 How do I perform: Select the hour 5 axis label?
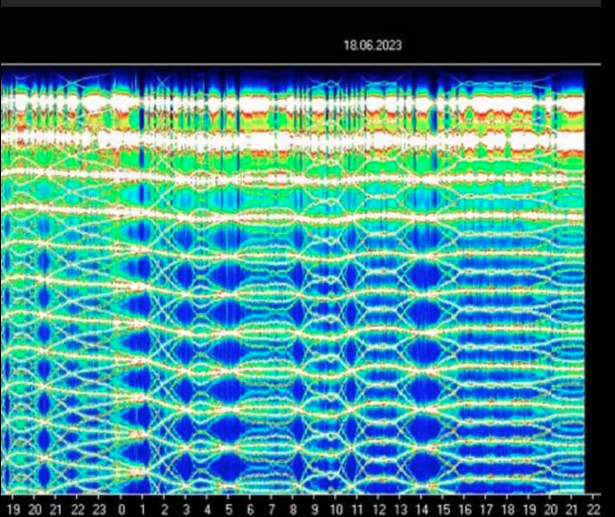click(229, 508)
